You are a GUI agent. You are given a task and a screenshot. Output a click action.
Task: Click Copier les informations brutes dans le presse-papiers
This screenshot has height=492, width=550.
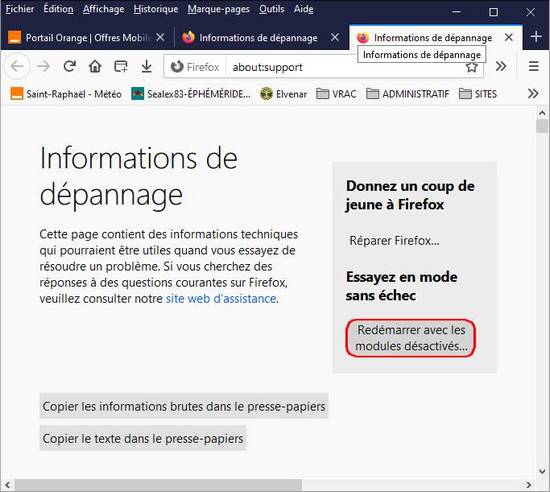tap(184, 406)
